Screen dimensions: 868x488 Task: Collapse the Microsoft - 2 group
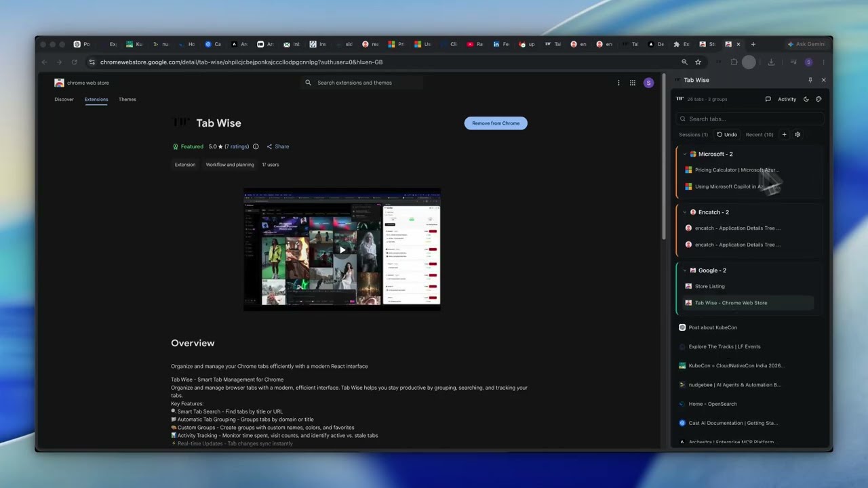(685, 154)
